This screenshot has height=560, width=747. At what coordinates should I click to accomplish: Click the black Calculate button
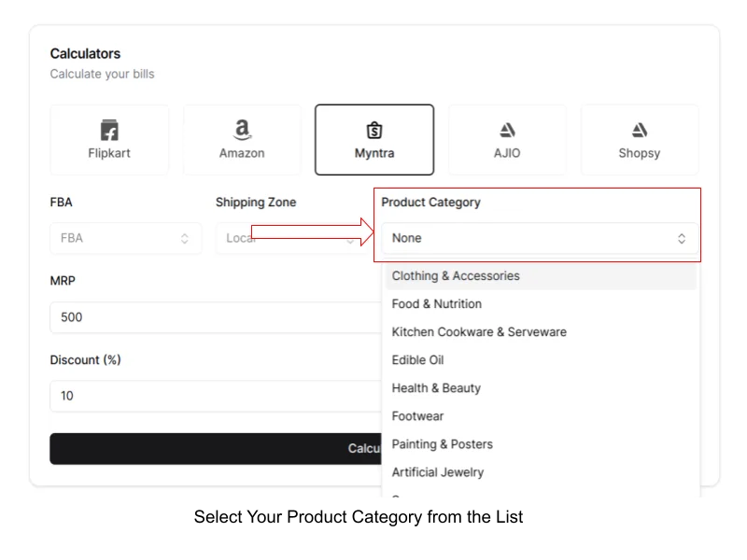[x=216, y=449]
